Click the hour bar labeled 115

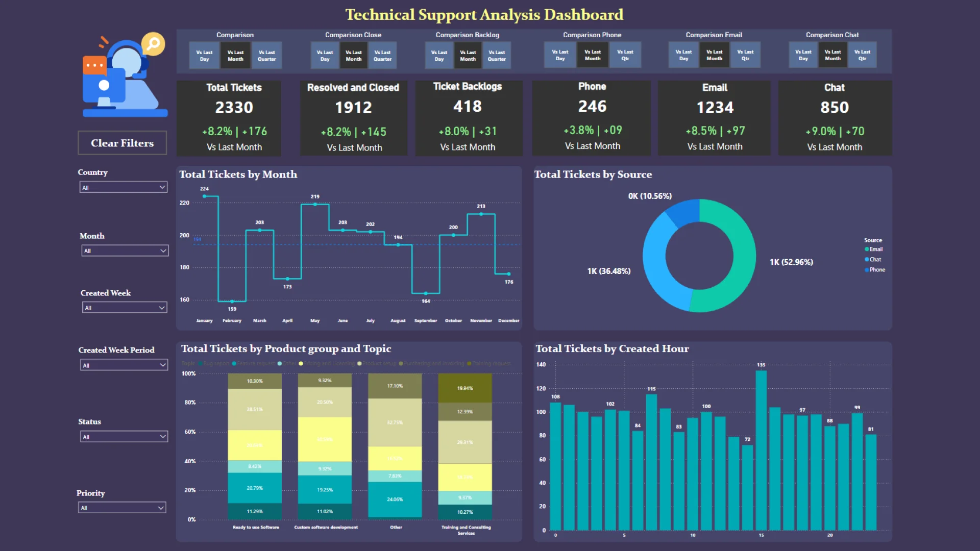pos(651,462)
